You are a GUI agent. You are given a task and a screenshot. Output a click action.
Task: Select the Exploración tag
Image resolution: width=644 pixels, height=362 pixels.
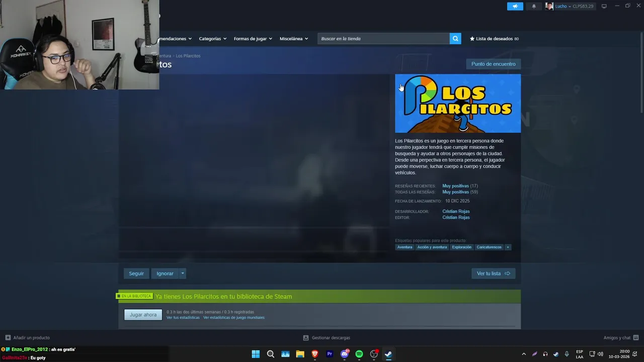(x=461, y=247)
